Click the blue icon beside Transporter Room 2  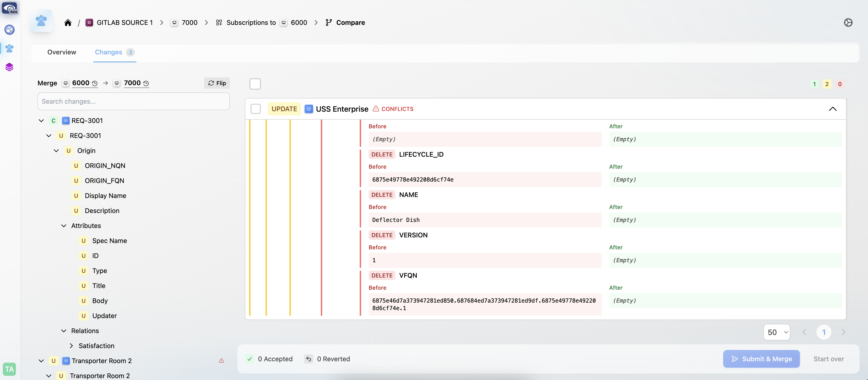coord(66,361)
